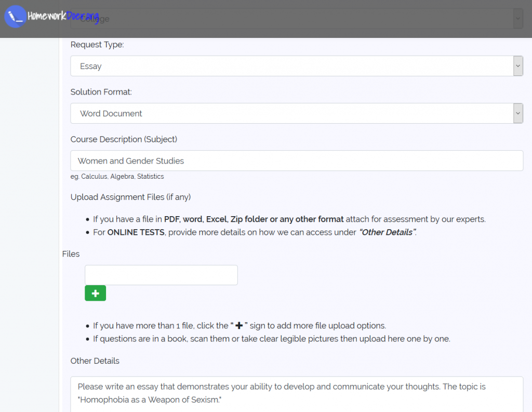This screenshot has width=532, height=412.
Task: Click the green plus add-file icon
Action: tap(95, 293)
